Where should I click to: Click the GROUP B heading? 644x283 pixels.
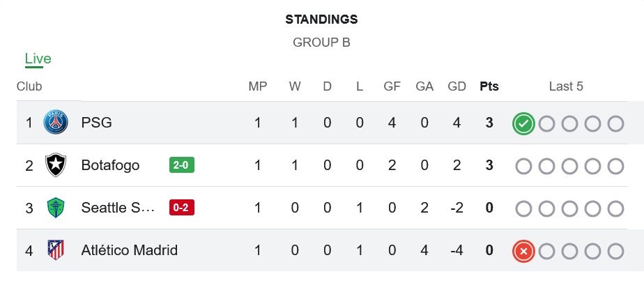321,43
